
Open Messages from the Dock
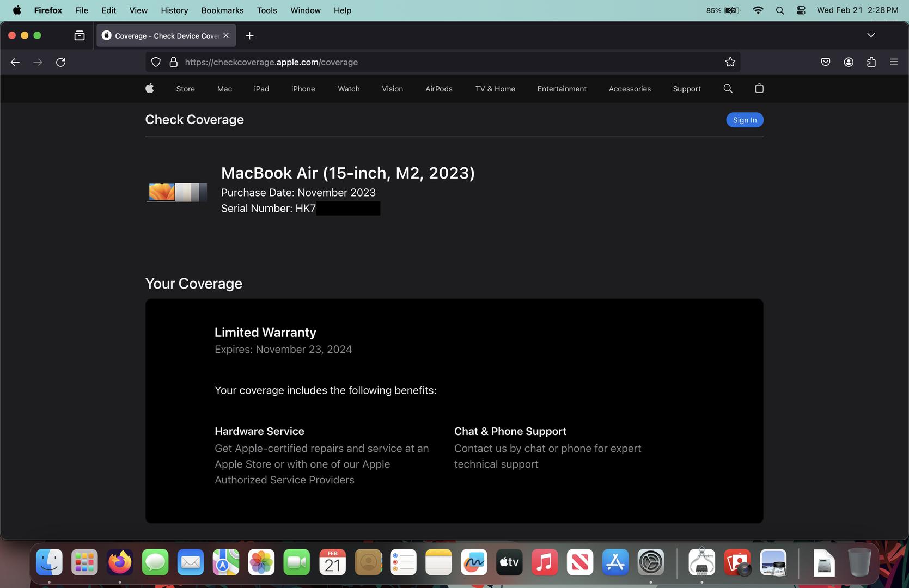(x=155, y=562)
